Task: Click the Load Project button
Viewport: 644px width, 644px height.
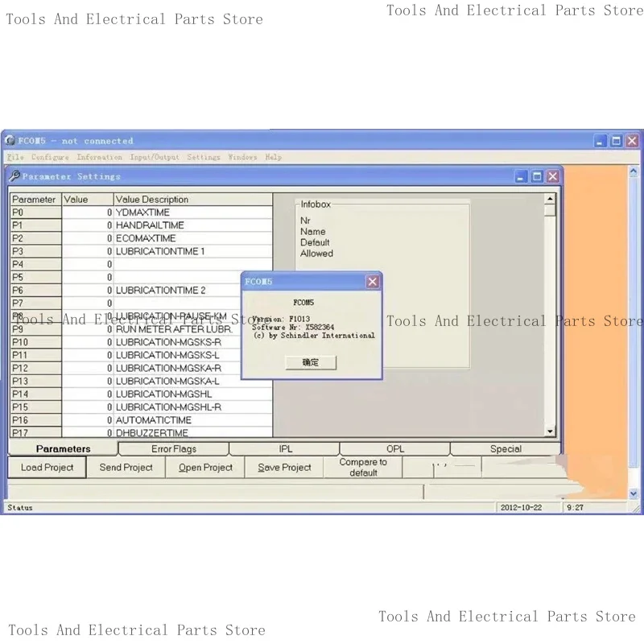Action: pyautogui.click(x=47, y=468)
